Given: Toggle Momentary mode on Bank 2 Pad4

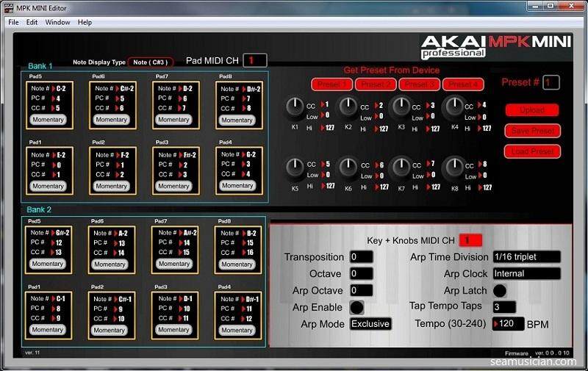Looking at the screenshot, I should click(237, 330).
